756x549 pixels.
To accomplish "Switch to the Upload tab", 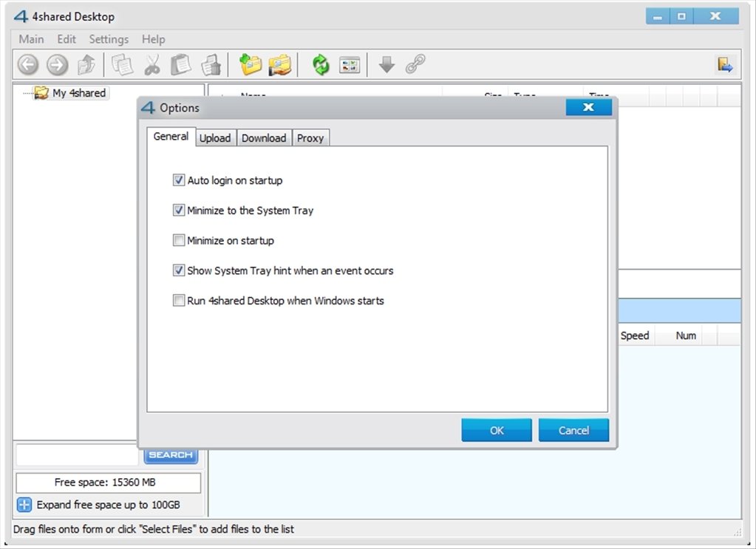I will (x=215, y=138).
